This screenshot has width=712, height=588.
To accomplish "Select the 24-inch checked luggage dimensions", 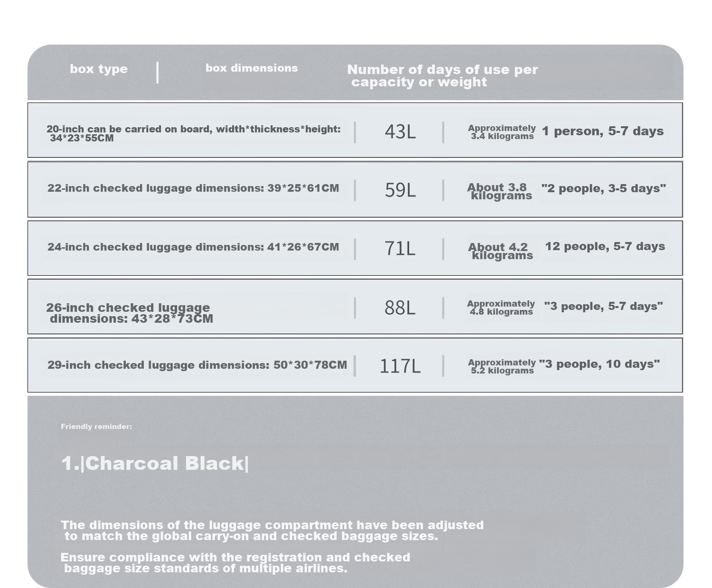I will pyautogui.click(x=193, y=247).
